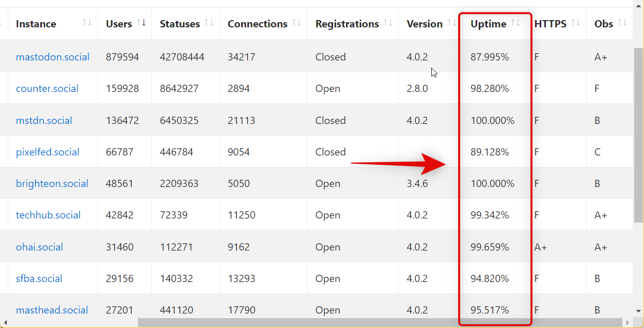Click the Version column header label
Viewport: 644px width, 328px height.
pyautogui.click(x=425, y=24)
